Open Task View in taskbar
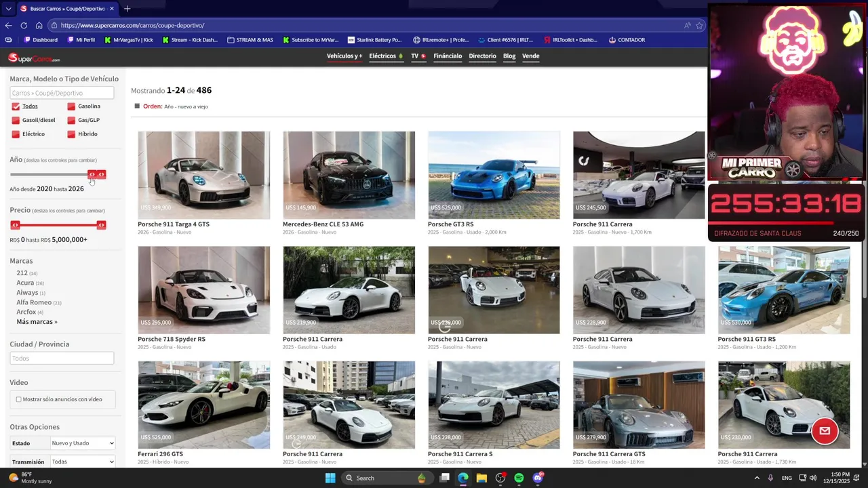The width and height of the screenshot is (868, 488). pyautogui.click(x=444, y=478)
